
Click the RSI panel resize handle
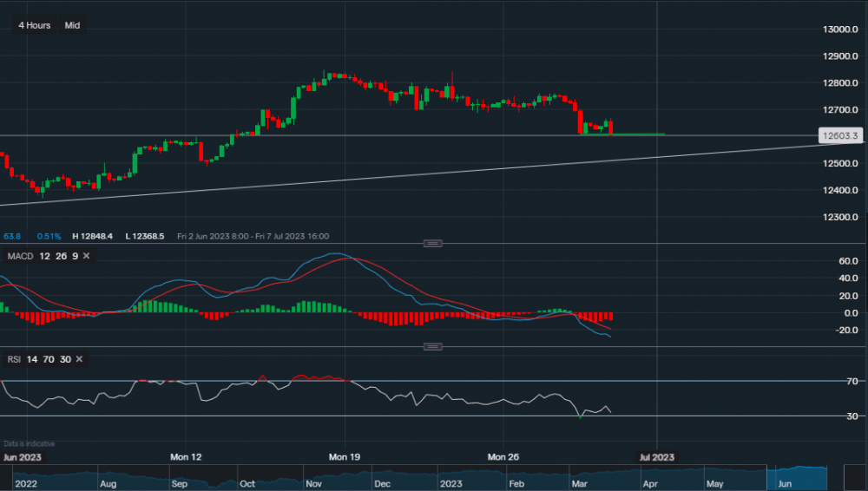click(432, 347)
